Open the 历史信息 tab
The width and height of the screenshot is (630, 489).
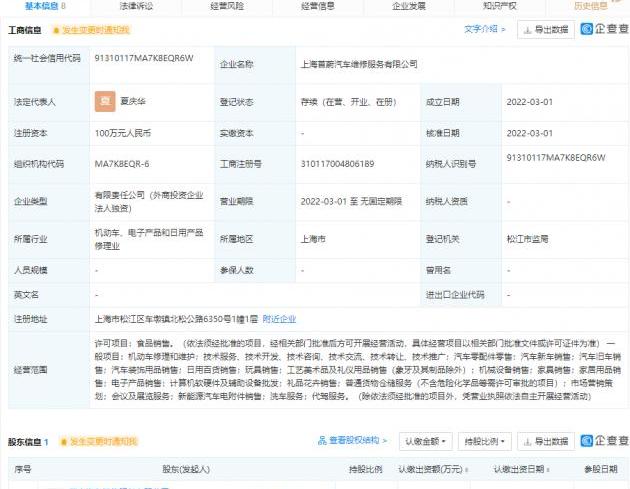point(591,6)
